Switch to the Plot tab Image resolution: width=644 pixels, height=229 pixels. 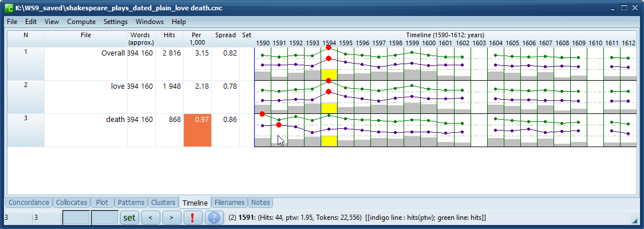pyautogui.click(x=102, y=202)
